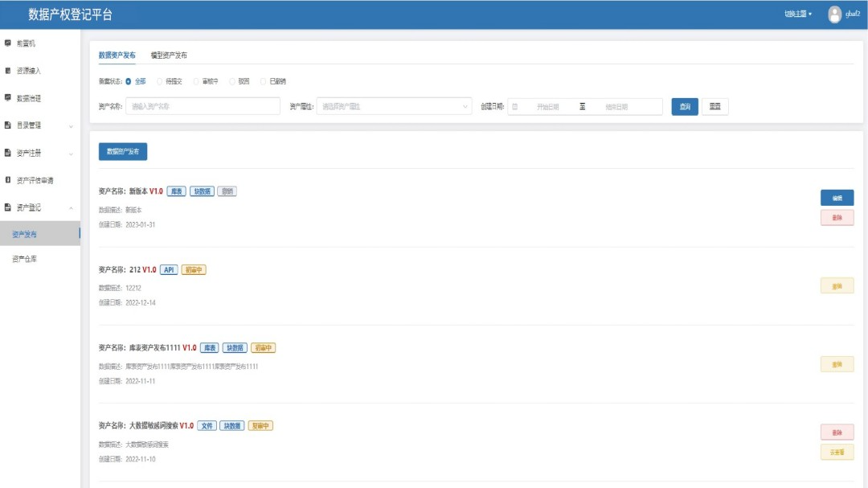
Task: Click the 重置 reset button
Action: (714, 106)
